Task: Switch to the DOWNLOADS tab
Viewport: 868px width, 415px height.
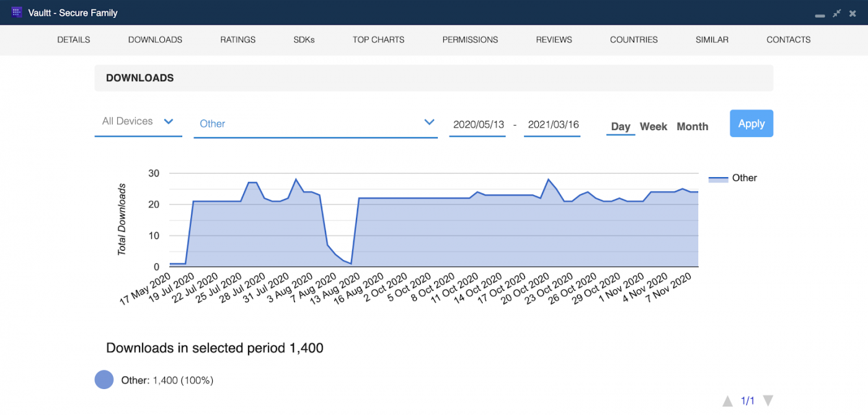Action: (x=155, y=40)
